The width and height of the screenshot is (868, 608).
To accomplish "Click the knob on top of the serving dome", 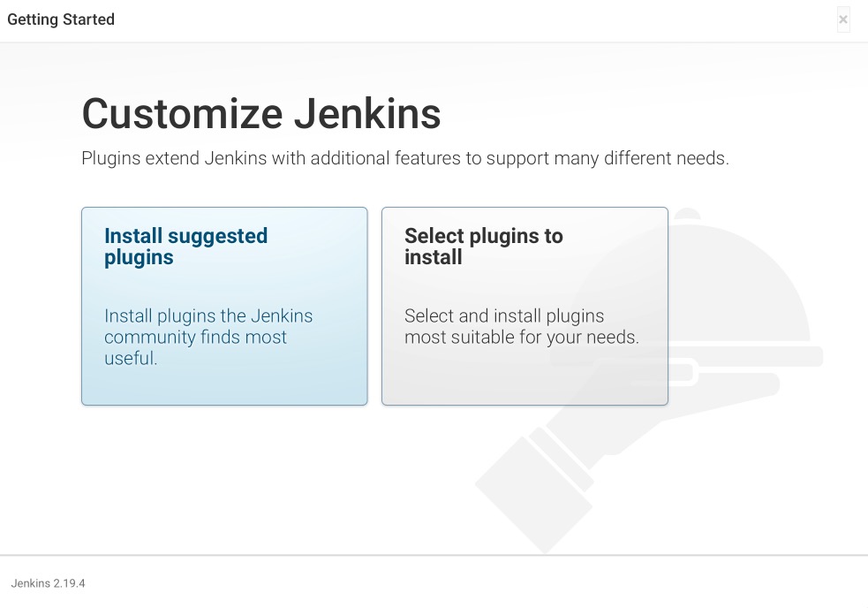I will [687, 215].
